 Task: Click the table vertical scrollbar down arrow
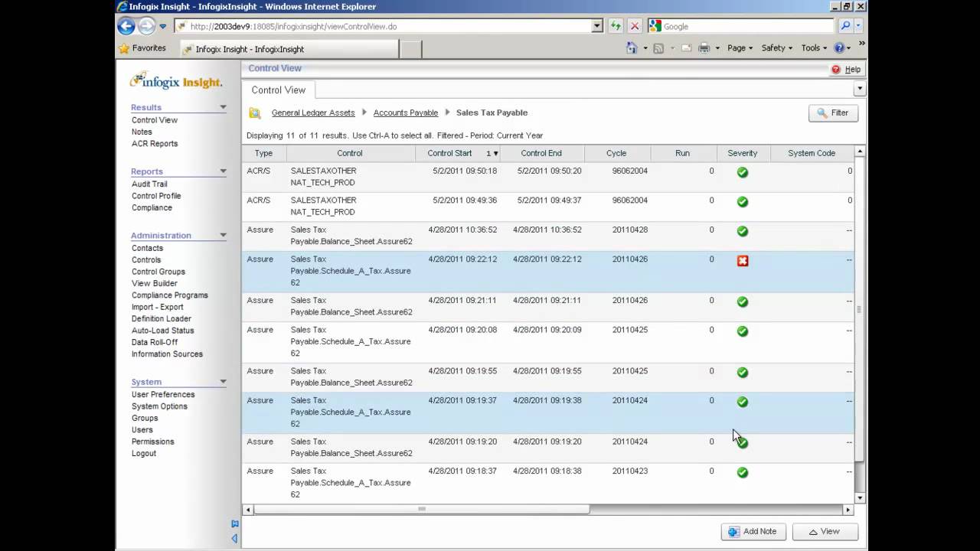click(860, 498)
